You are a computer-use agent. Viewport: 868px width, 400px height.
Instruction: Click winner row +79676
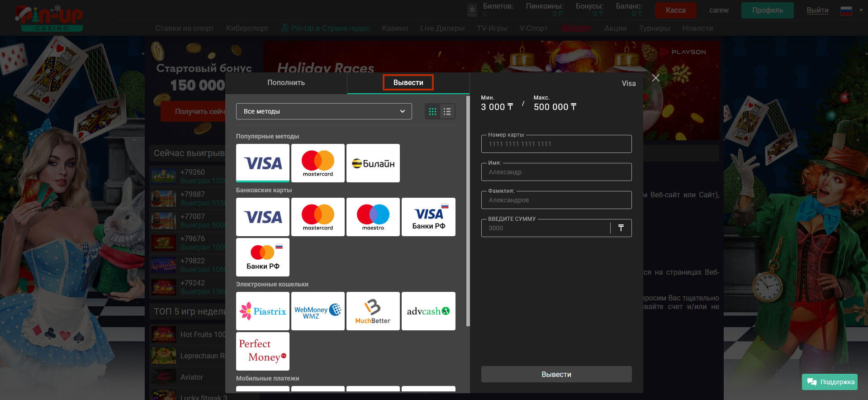tap(188, 243)
